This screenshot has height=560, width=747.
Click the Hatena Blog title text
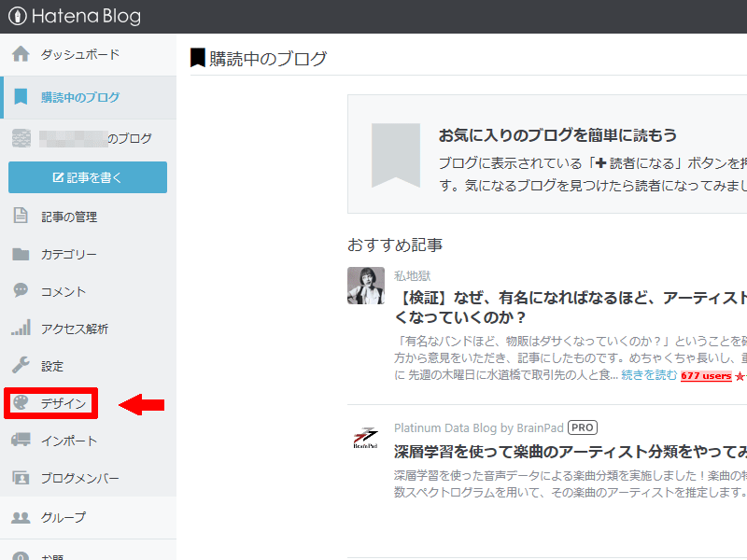click(86, 16)
